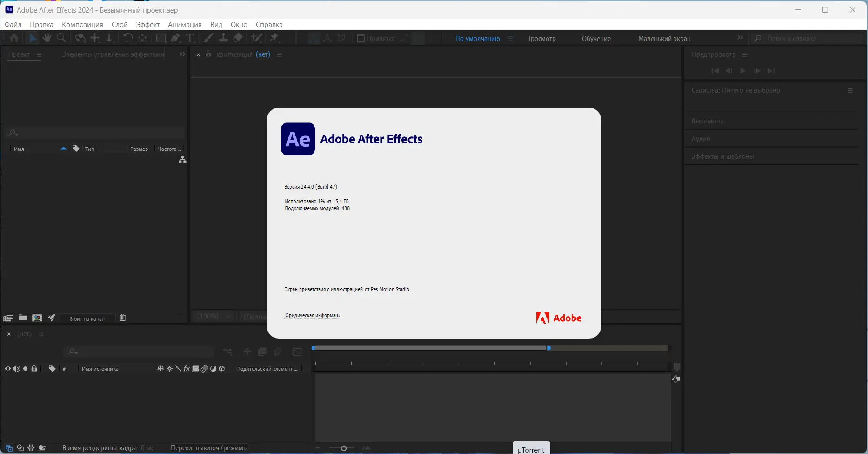Select the Eraser tool
The height and width of the screenshot is (454, 868).
click(238, 38)
